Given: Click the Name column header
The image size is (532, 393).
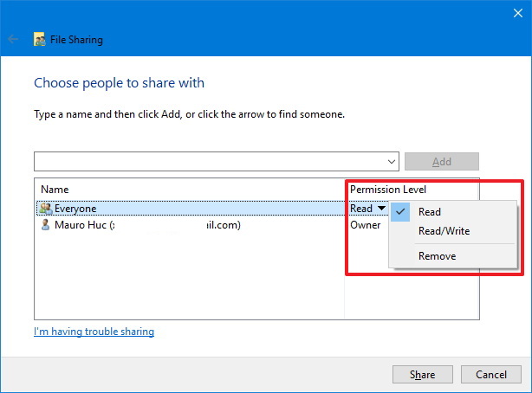Looking at the screenshot, I should [x=55, y=190].
